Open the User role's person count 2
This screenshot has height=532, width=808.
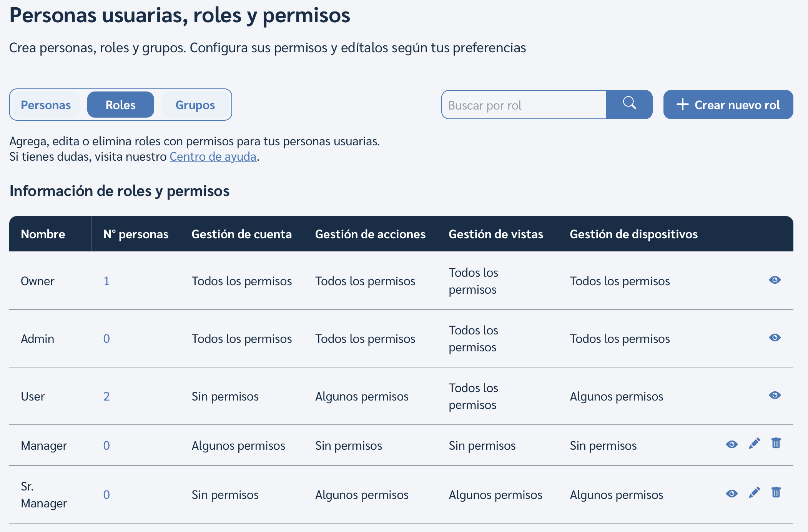click(106, 396)
